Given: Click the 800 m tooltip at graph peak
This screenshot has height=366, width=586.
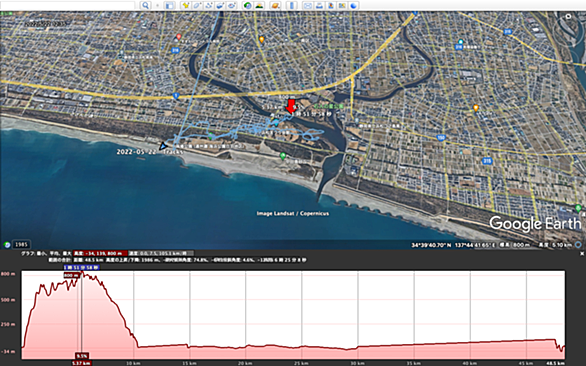Looking at the screenshot, I should pyautogui.click(x=71, y=275).
